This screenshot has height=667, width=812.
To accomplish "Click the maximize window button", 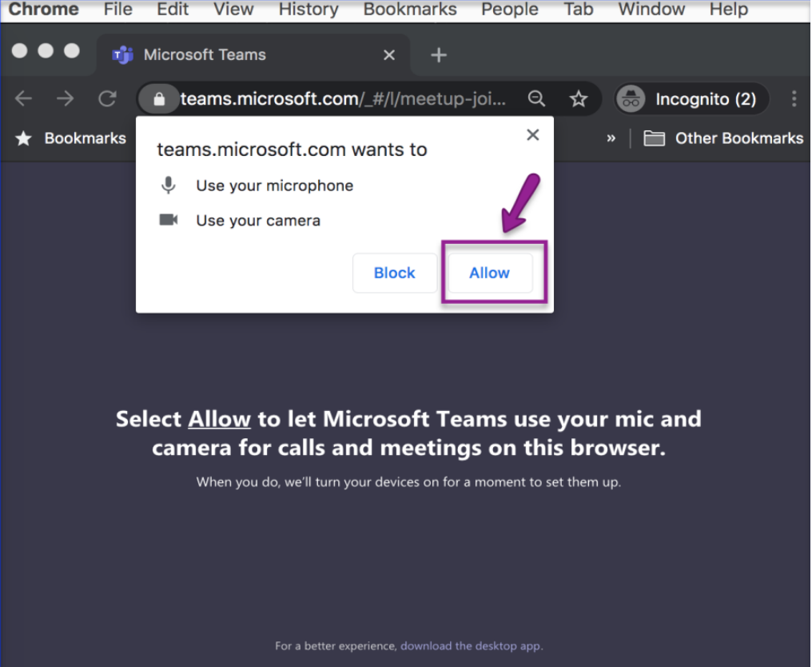I will click(x=71, y=51).
